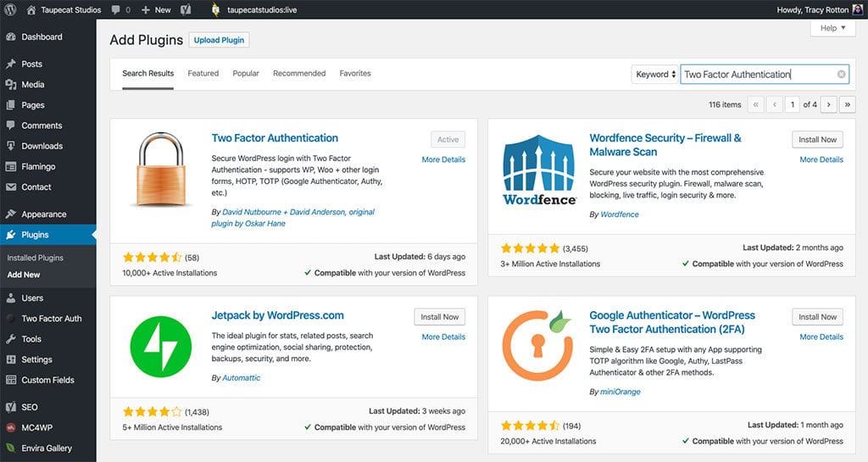Click Active button on Two Factor Authentication

(448, 139)
